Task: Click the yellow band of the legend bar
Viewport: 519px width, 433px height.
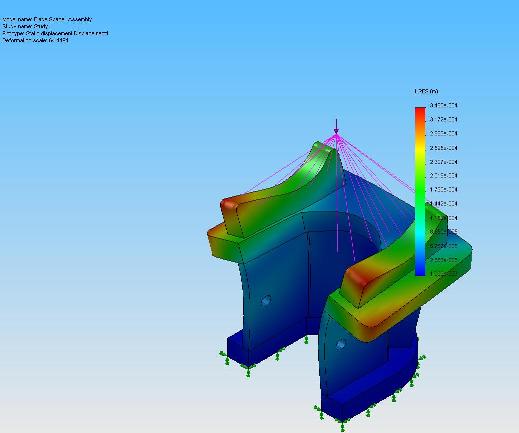Action: [420, 149]
